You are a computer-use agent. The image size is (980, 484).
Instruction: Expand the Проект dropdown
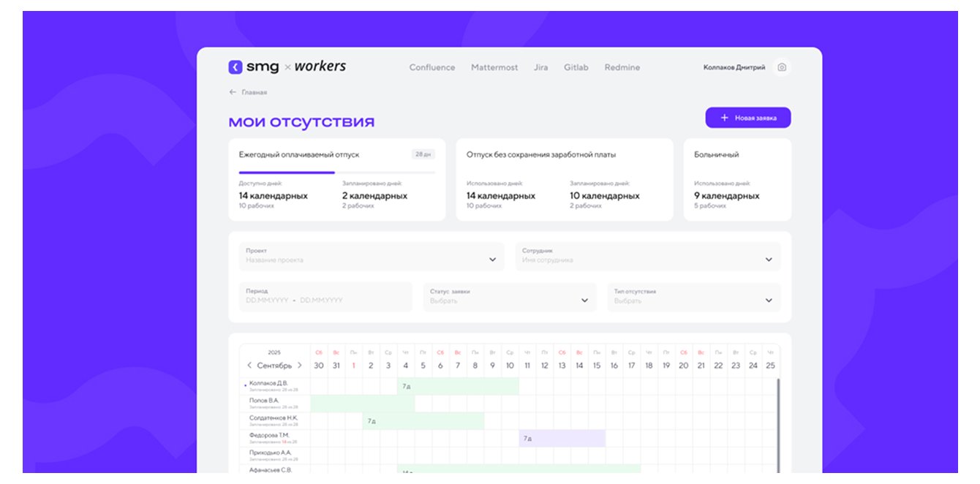[x=372, y=256]
